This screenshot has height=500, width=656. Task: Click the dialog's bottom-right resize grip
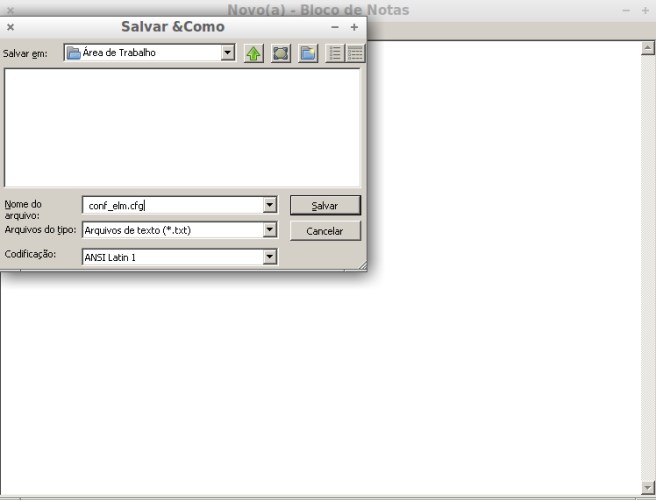pos(362,266)
